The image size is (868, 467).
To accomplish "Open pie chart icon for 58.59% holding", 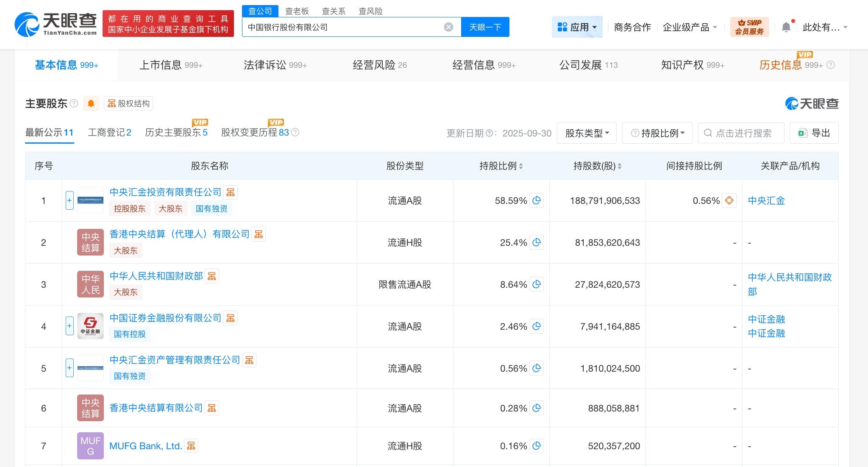I will coord(536,200).
